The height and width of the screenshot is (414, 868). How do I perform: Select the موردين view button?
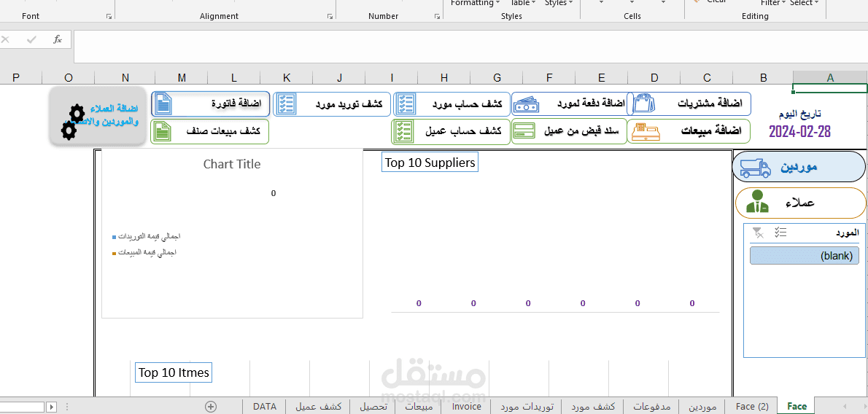pos(798,167)
